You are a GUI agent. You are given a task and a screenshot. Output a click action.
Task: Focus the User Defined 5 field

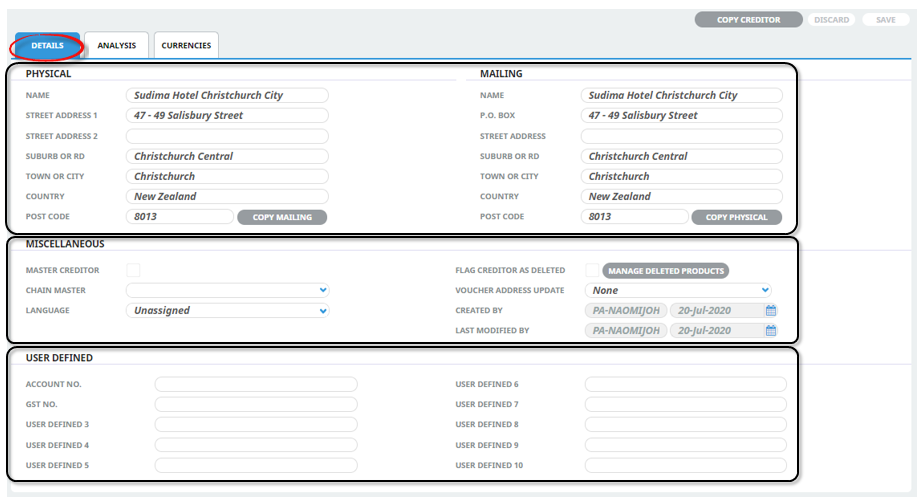(256, 465)
